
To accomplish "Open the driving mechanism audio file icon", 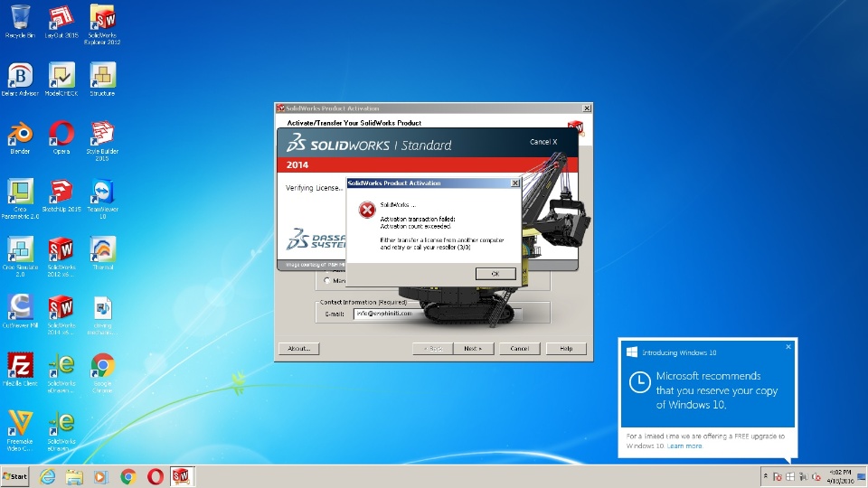I will click(102, 314).
